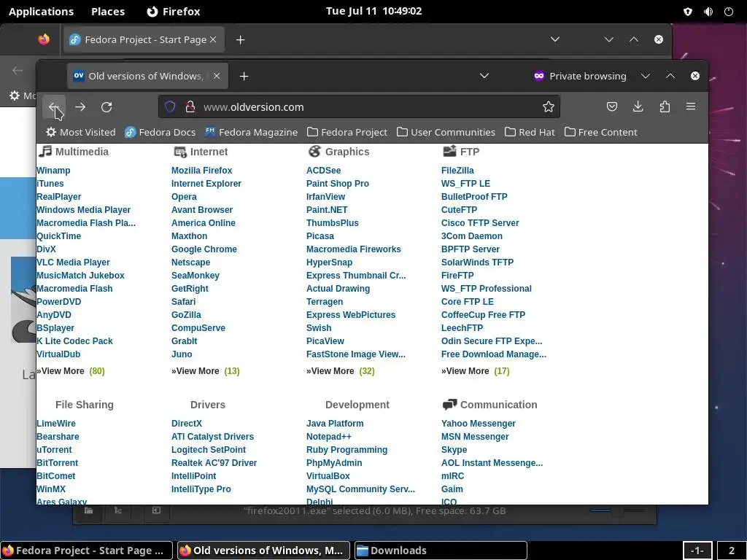Switch to workspace 2 in the pager
747x560 pixels.
(x=731, y=551)
